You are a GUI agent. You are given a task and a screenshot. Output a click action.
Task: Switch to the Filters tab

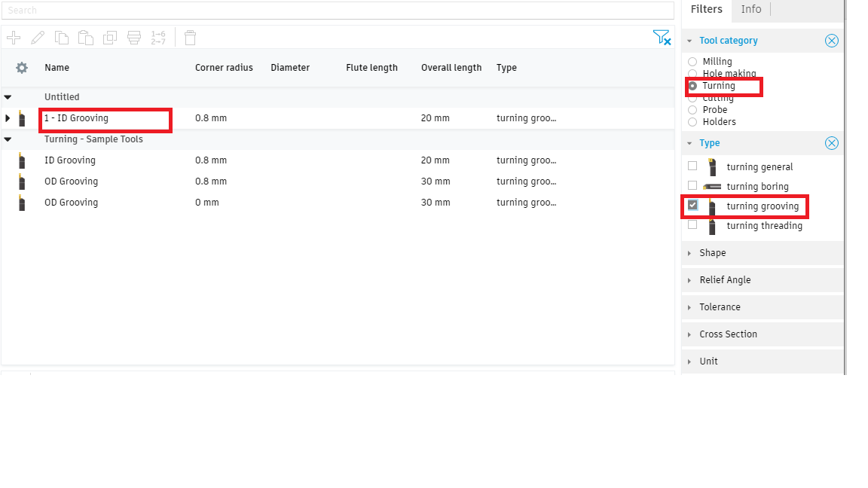coord(706,9)
